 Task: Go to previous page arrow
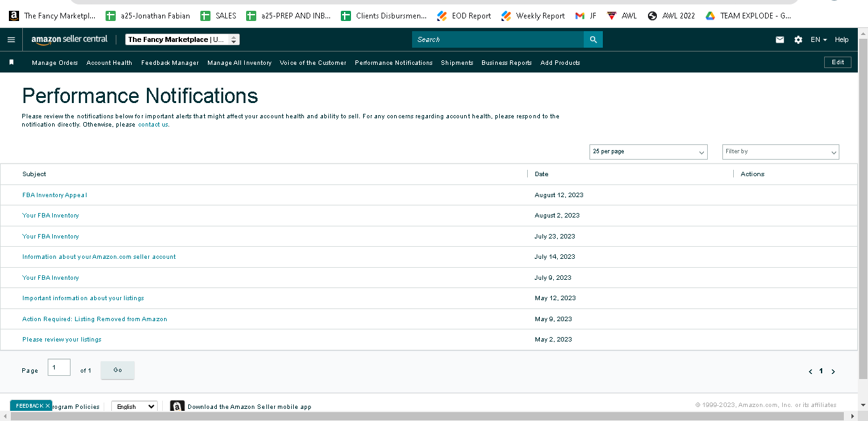tap(810, 371)
